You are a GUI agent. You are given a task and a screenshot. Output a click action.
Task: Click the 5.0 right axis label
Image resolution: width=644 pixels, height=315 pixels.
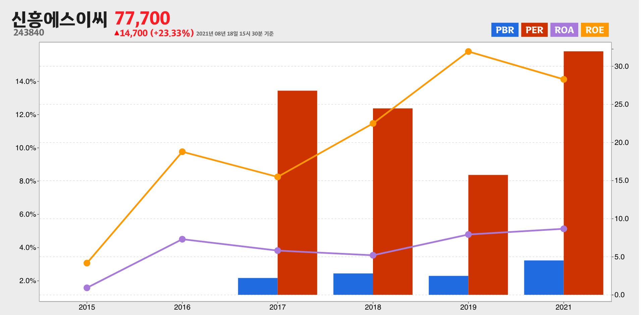click(620, 257)
